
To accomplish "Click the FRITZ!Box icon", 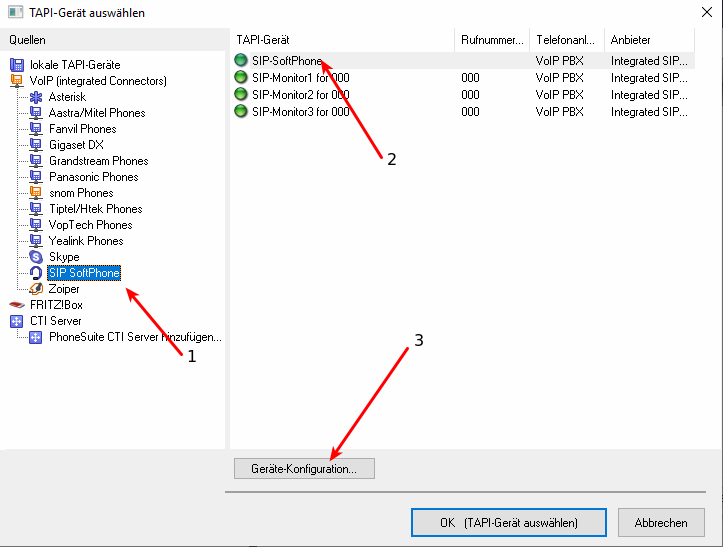I will [x=16, y=305].
